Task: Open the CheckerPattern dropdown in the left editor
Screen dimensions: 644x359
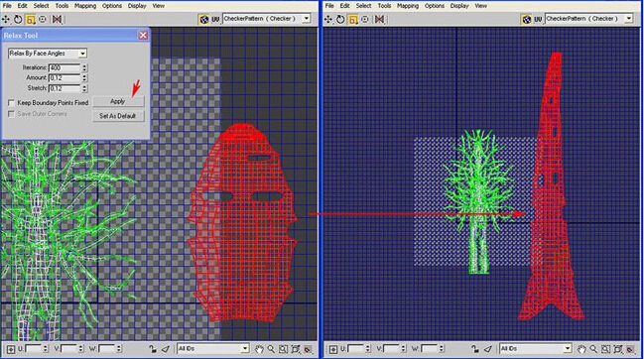Action: tap(266, 19)
